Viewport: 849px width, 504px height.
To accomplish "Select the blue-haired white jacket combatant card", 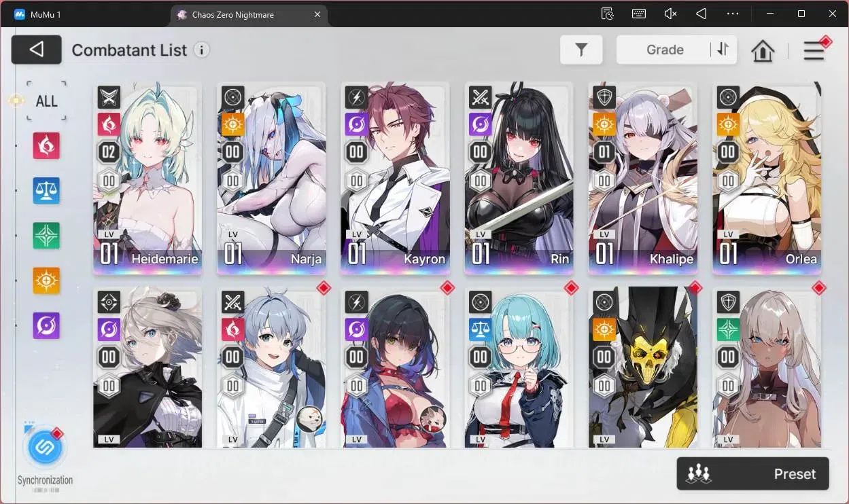I will tap(271, 367).
